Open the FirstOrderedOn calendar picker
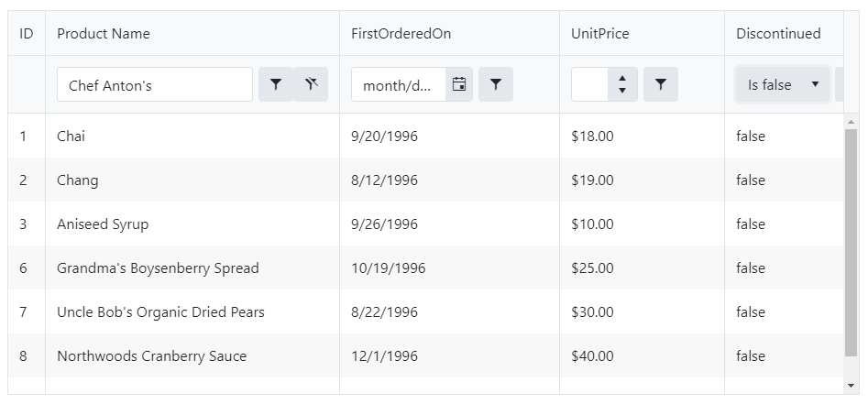Viewport: 868px width, 404px height. coord(459,84)
